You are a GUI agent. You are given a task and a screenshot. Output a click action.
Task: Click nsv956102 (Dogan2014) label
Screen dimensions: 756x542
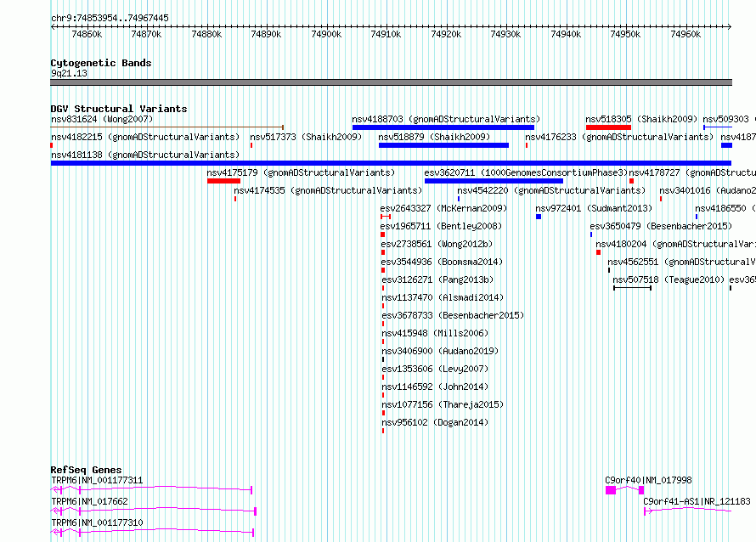click(435, 422)
